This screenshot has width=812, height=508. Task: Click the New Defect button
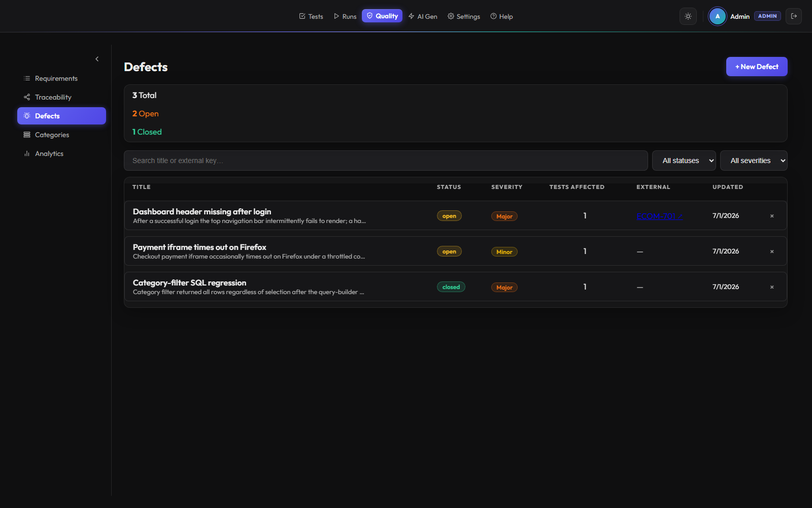(757, 67)
